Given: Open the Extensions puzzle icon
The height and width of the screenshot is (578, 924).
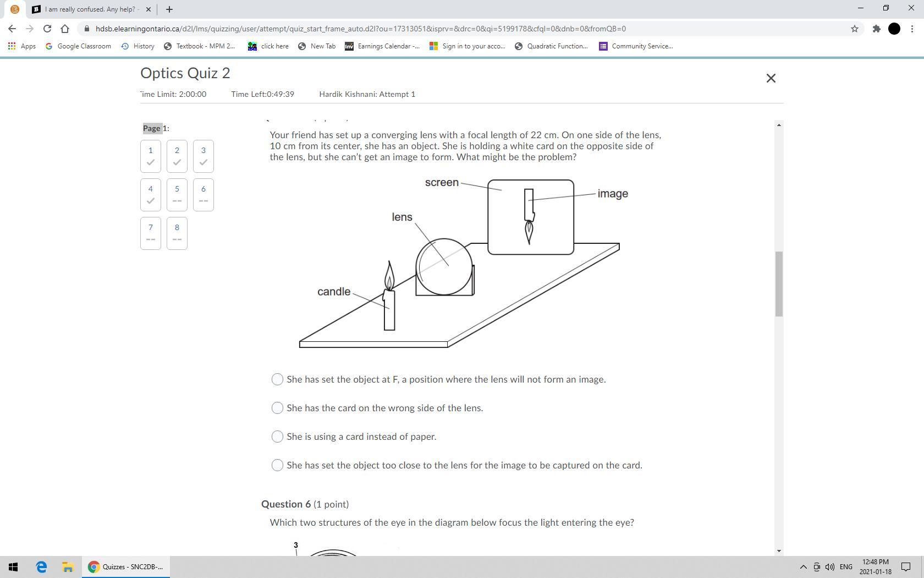Looking at the screenshot, I should [x=877, y=29].
